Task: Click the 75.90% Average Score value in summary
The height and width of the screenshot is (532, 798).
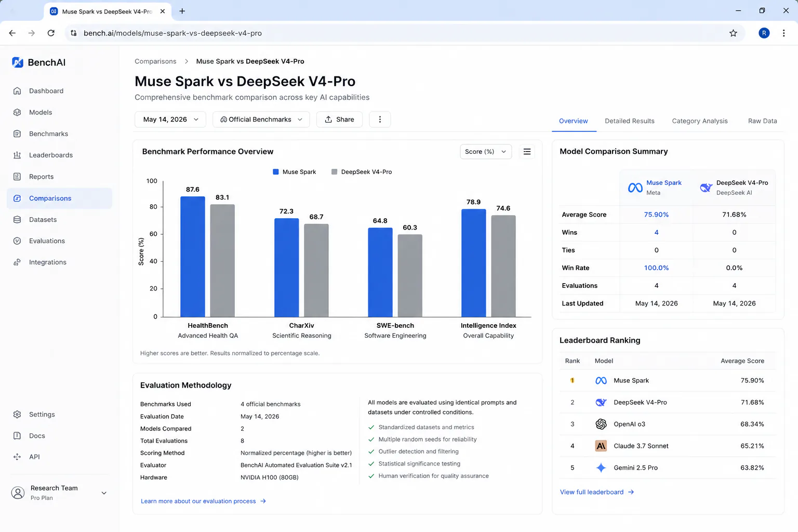Action: point(656,215)
